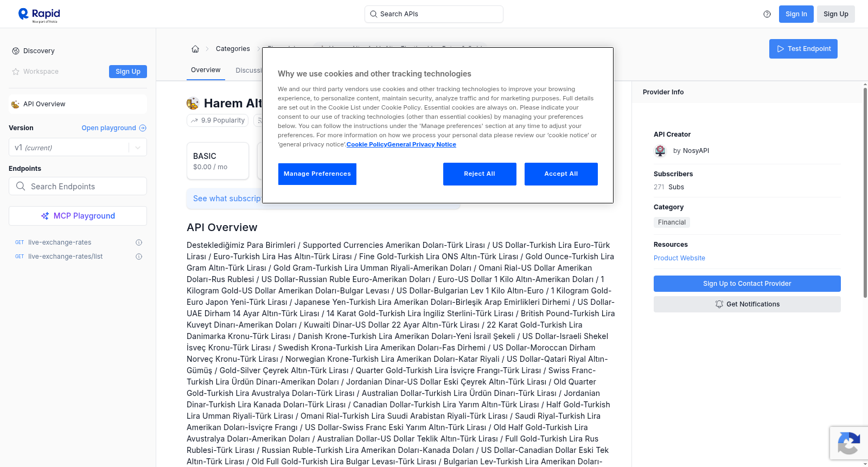Click the Discovery compass icon

tap(16, 51)
